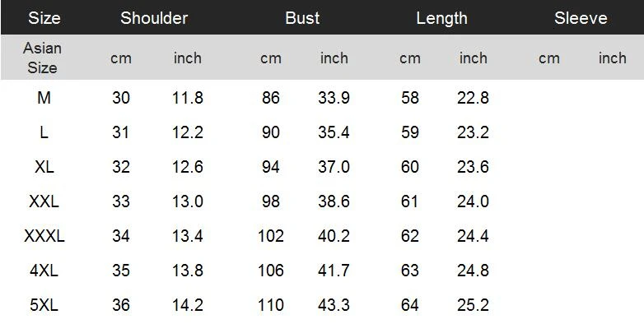Select shoulder value 13.0 inch for XXL
Screen dimensions: 644x324
click(188, 201)
